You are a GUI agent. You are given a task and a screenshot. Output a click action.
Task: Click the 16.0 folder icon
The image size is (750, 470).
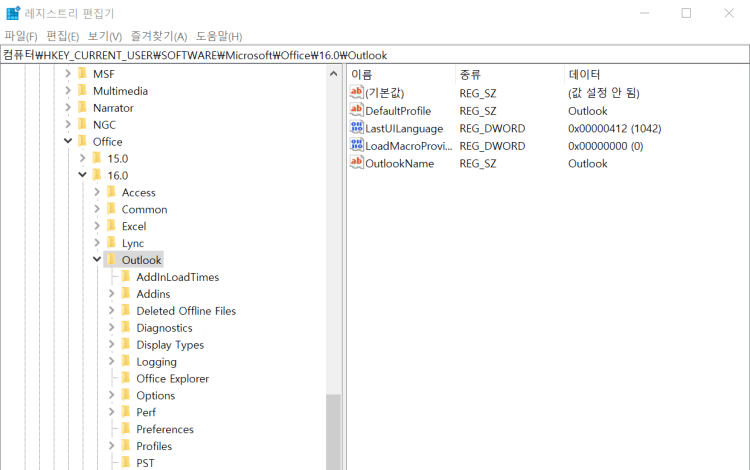[97, 175]
